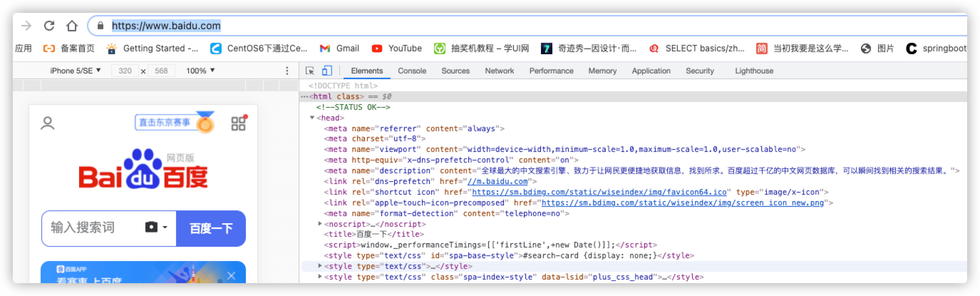Switch to the Elements tab
980x296 pixels.
pos(367,71)
